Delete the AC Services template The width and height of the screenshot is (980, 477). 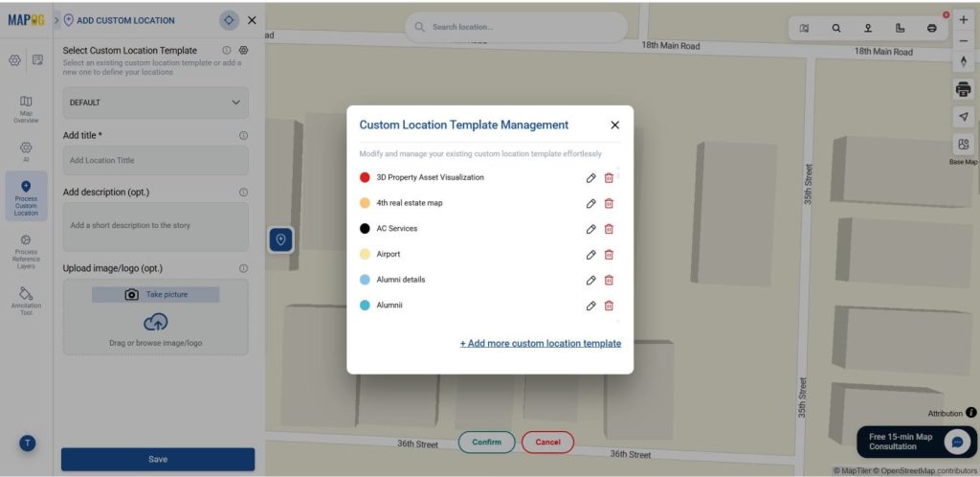pos(609,229)
